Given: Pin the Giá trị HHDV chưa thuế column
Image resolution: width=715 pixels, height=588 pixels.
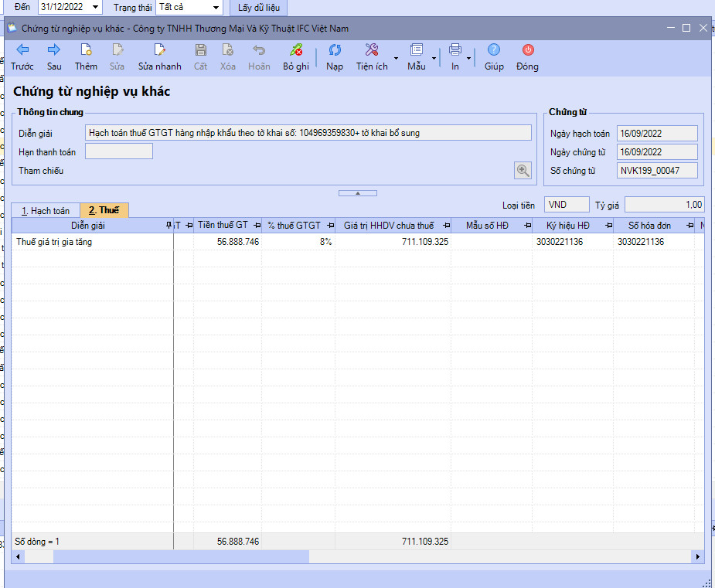Looking at the screenshot, I should (x=447, y=225).
